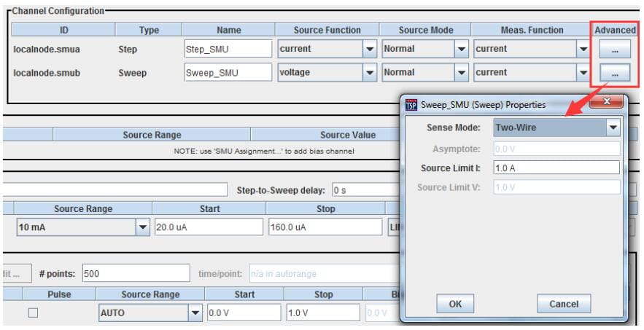The height and width of the screenshot is (330, 644).
Task: Click the # points field showing 500
Action: coord(135,274)
